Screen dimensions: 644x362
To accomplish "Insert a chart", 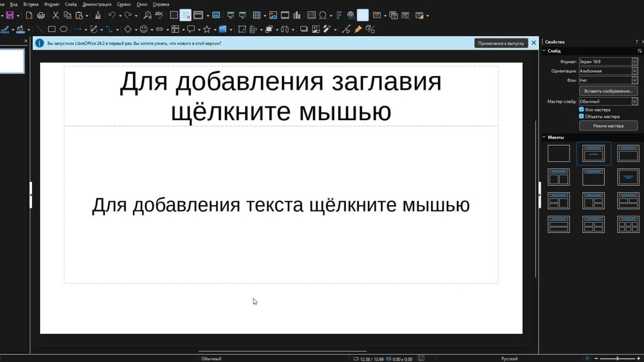I will [x=297, y=15].
